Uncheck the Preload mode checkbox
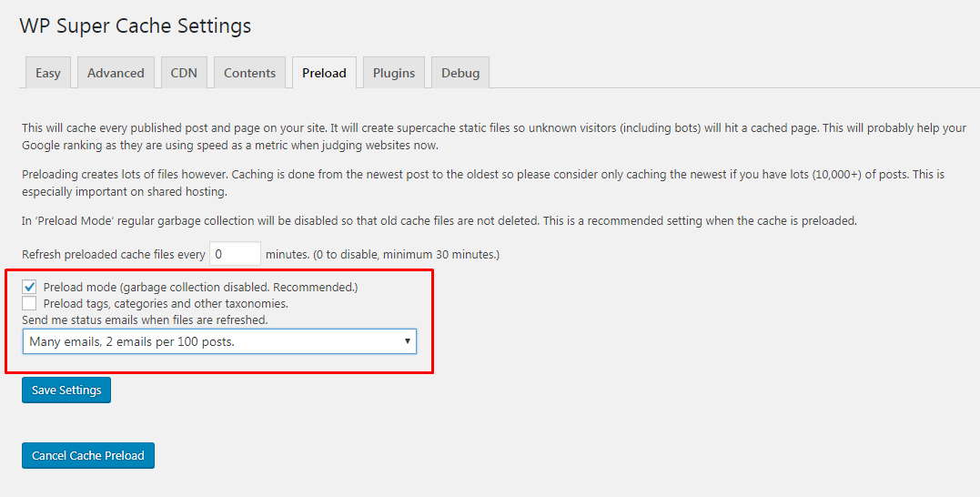 coord(29,287)
